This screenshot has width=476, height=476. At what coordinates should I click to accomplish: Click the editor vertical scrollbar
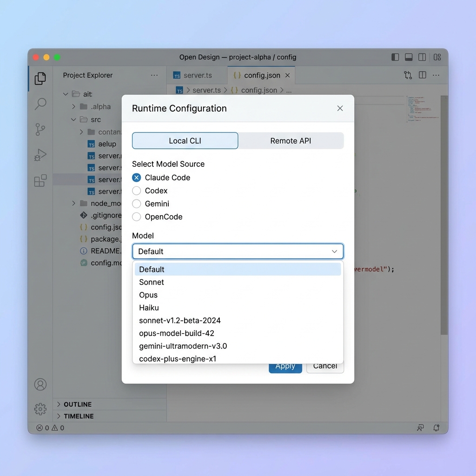[444, 215]
